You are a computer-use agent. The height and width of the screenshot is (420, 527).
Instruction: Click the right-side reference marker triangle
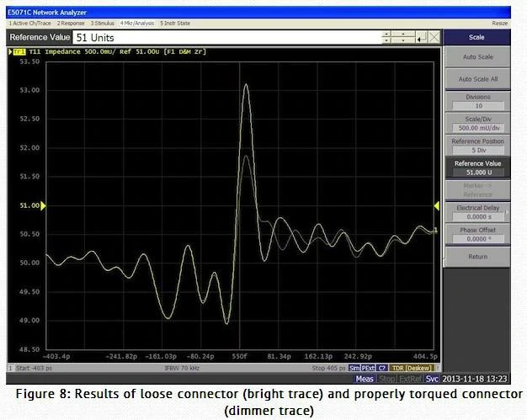click(437, 205)
